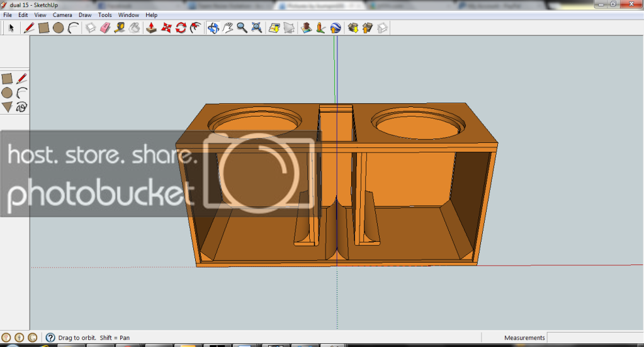Open the File menu
Screen dimensions: 644x347
point(8,14)
